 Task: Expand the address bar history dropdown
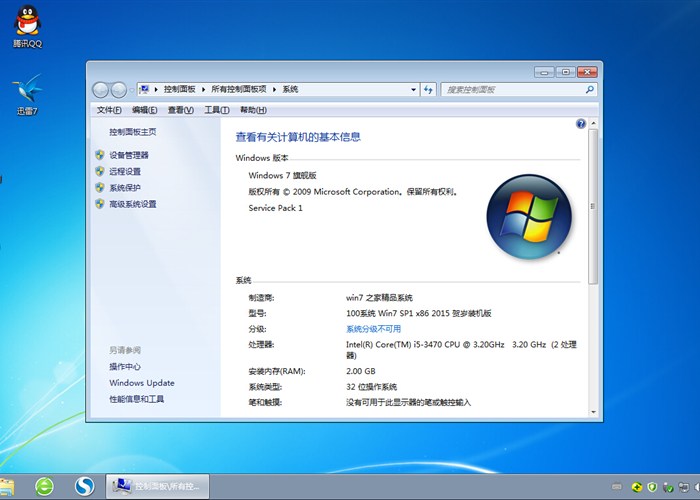coord(413,89)
